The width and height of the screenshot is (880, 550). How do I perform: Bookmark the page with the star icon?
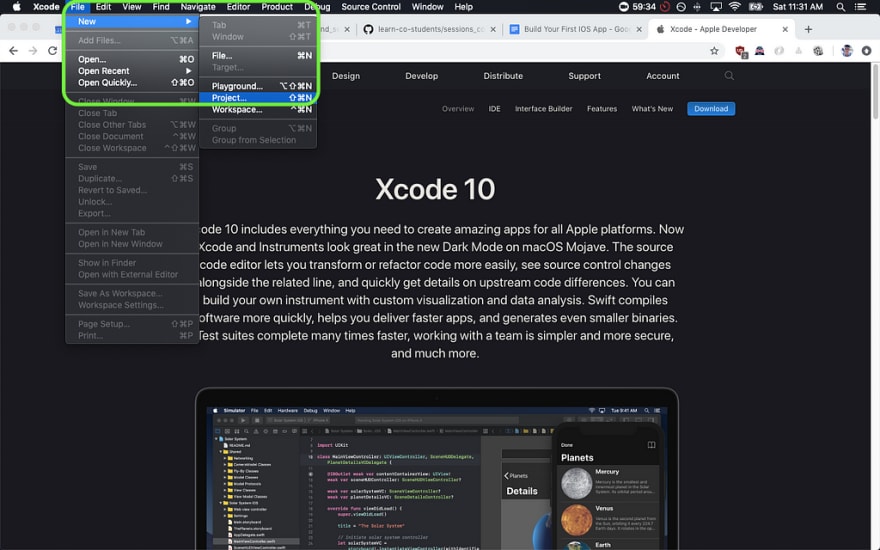(714, 51)
